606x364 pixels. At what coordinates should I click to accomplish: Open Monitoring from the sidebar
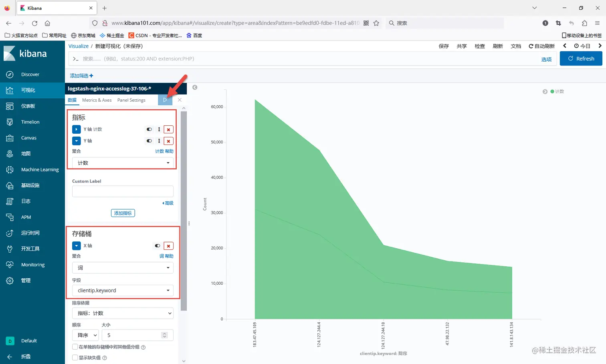[x=32, y=265]
